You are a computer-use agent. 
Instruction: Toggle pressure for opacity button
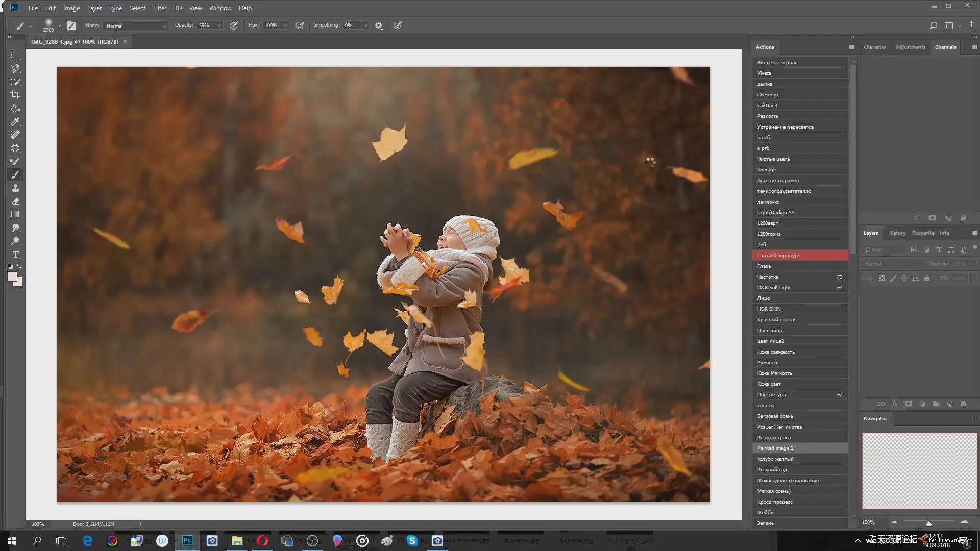[234, 26]
